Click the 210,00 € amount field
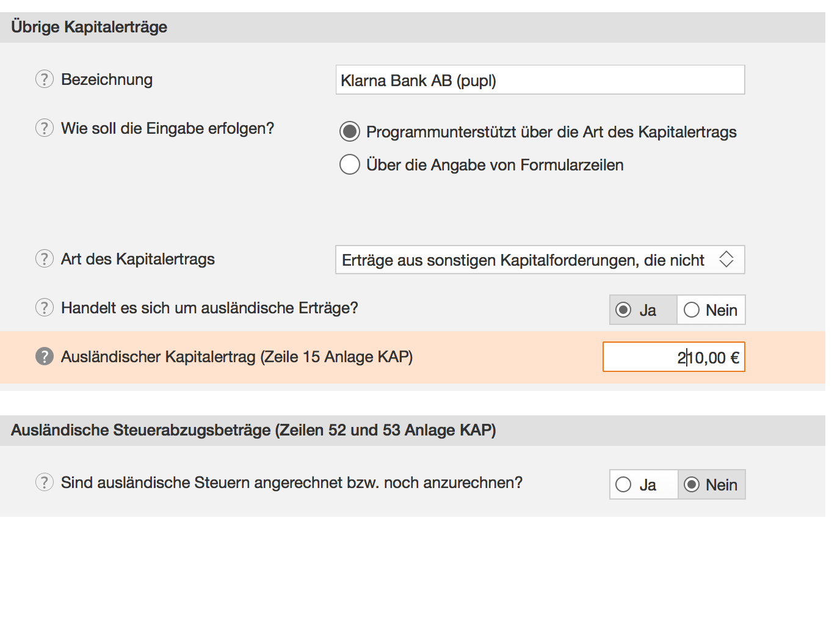Image resolution: width=840 pixels, height=634 pixels. pyautogui.click(x=673, y=357)
